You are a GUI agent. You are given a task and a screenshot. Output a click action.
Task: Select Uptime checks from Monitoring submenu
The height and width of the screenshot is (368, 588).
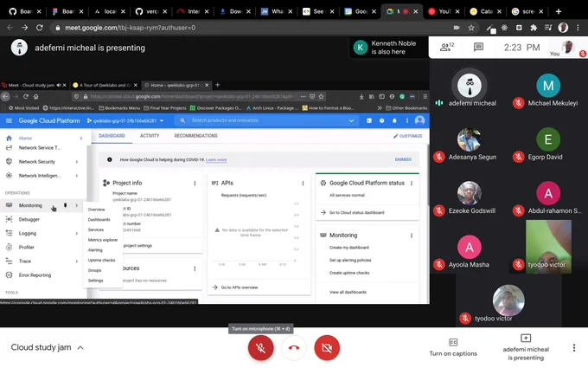pos(103,260)
